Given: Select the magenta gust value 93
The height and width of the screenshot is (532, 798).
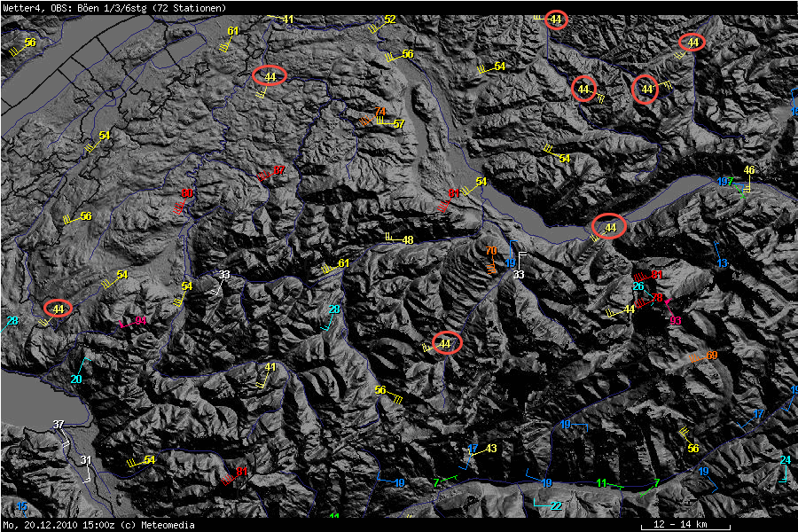Looking at the screenshot, I should pyautogui.click(x=676, y=320).
